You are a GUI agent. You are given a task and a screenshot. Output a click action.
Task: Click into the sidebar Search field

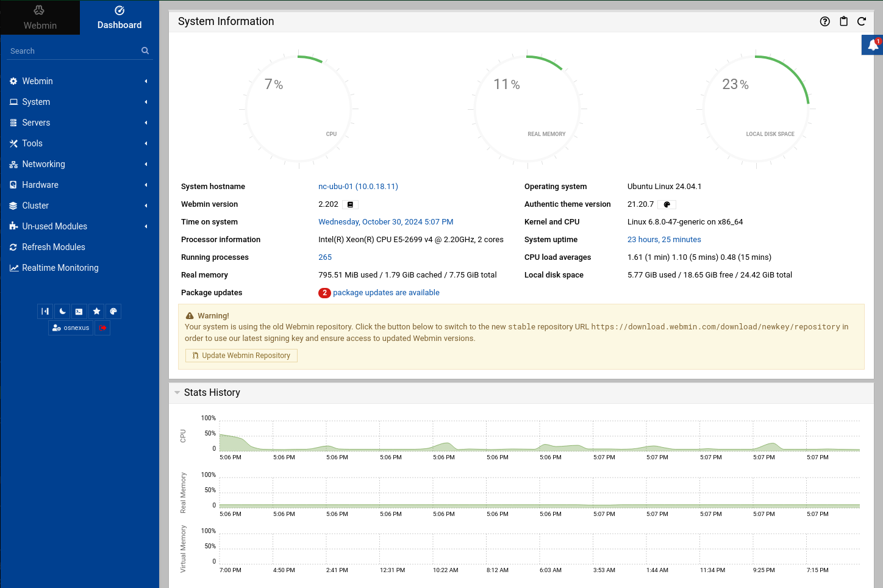point(73,51)
